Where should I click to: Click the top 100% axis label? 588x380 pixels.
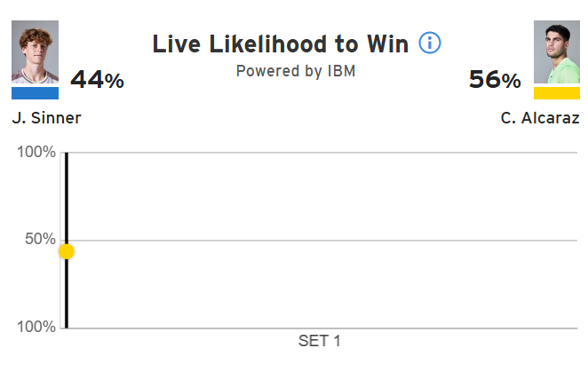pyautogui.click(x=37, y=153)
